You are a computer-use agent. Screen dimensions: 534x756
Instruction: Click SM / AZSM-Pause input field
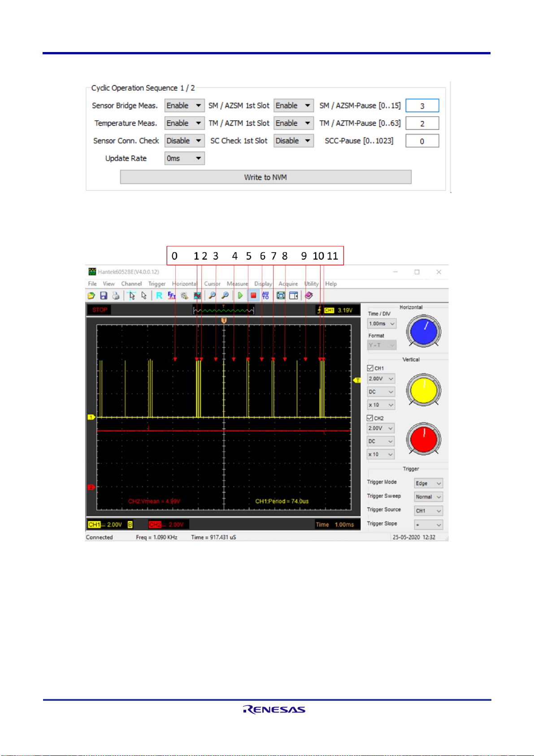(422, 106)
